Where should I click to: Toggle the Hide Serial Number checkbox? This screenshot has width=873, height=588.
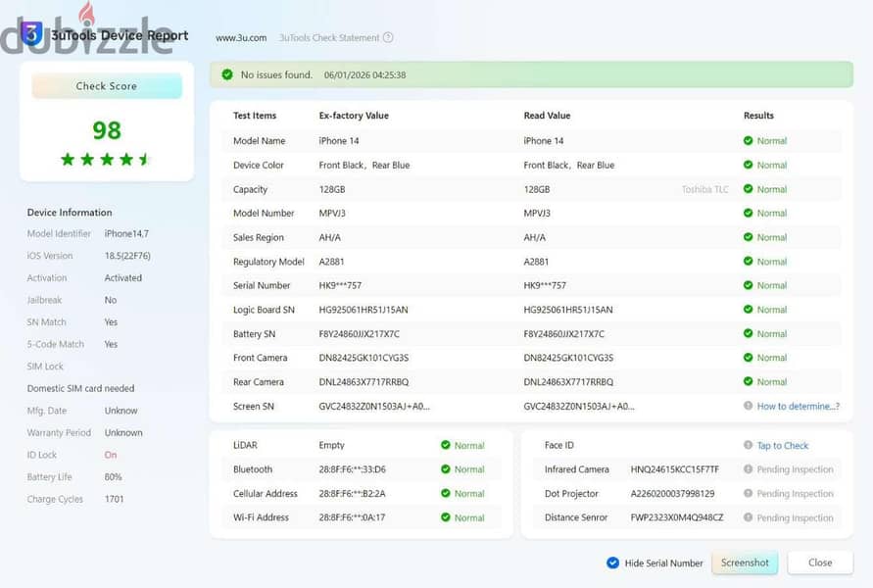pyautogui.click(x=612, y=563)
